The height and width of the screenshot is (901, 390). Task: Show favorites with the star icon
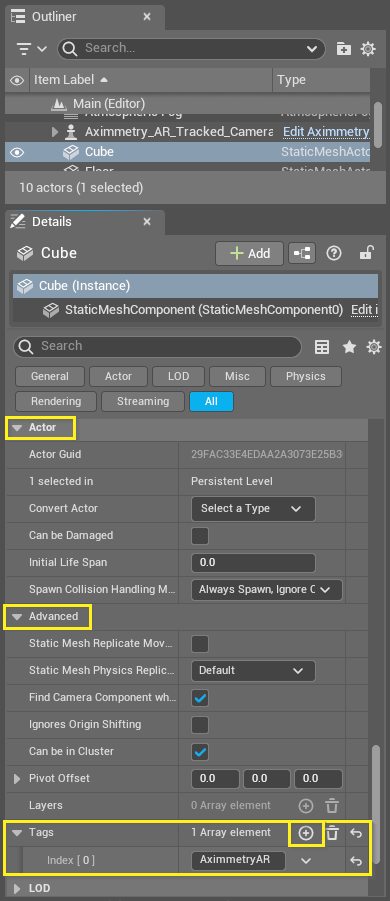(349, 346)
